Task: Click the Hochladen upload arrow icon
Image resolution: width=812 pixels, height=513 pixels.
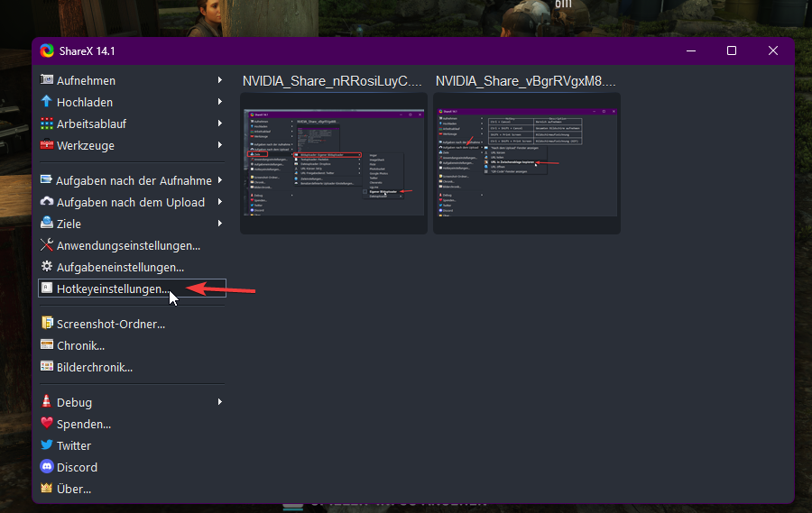Action: click(x=47, y=102)
